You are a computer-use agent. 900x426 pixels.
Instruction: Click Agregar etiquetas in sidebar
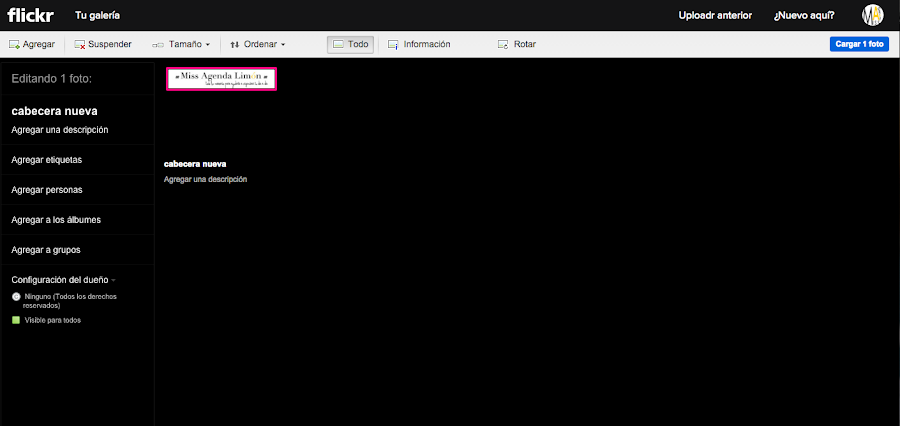[46, 160]
